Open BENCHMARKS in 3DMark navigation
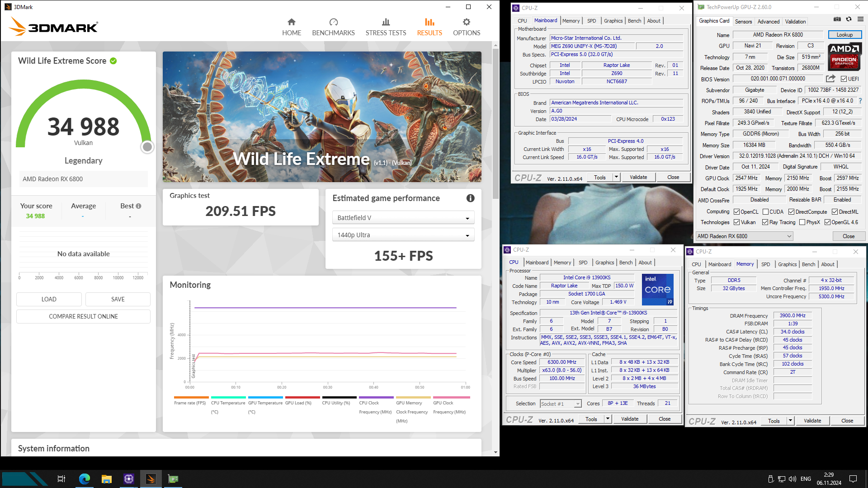 tap(333, 27)
